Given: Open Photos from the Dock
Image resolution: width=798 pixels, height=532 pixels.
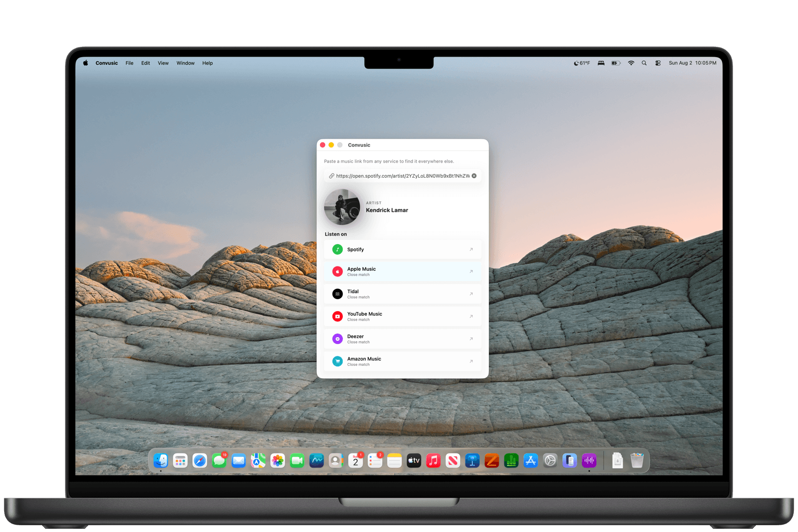Looking at the screenshot, I should (277, 460).
